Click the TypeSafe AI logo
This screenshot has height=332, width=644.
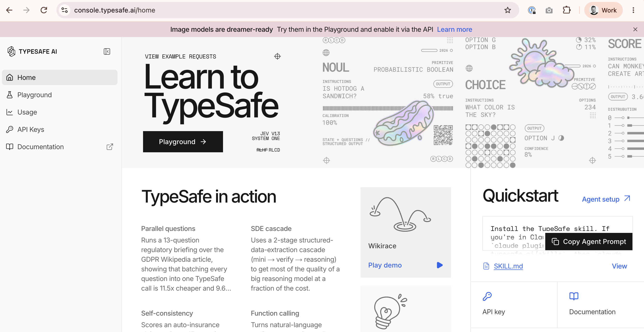point(32,51)
